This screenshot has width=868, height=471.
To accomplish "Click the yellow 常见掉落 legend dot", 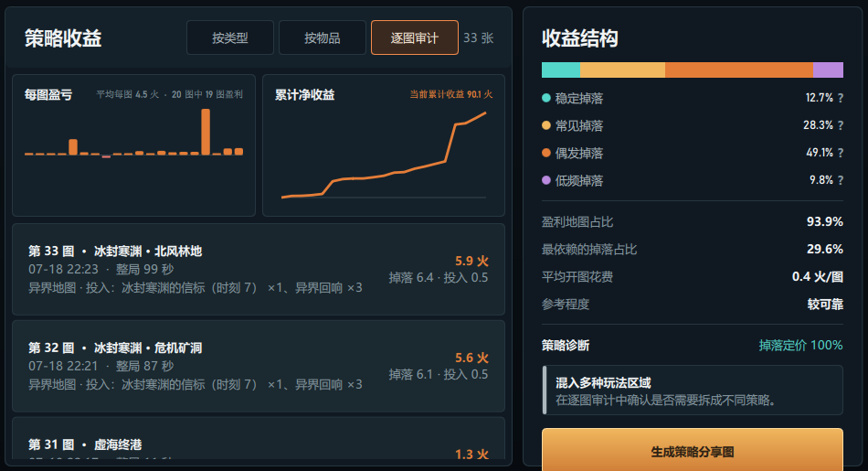I will tap(545, 125).
